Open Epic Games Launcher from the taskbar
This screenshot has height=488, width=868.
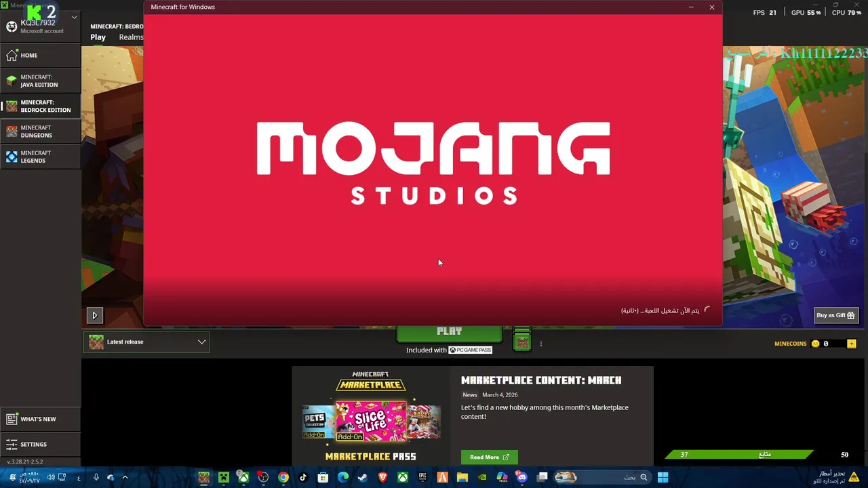(422, 477)
